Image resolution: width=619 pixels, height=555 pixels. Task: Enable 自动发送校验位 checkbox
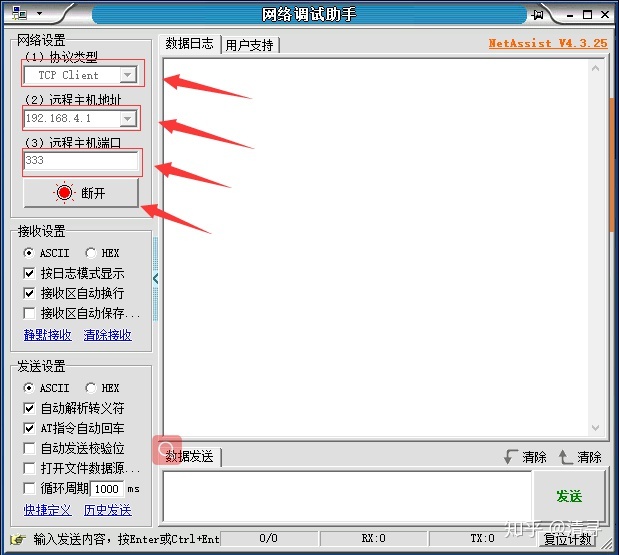point(29,448)
